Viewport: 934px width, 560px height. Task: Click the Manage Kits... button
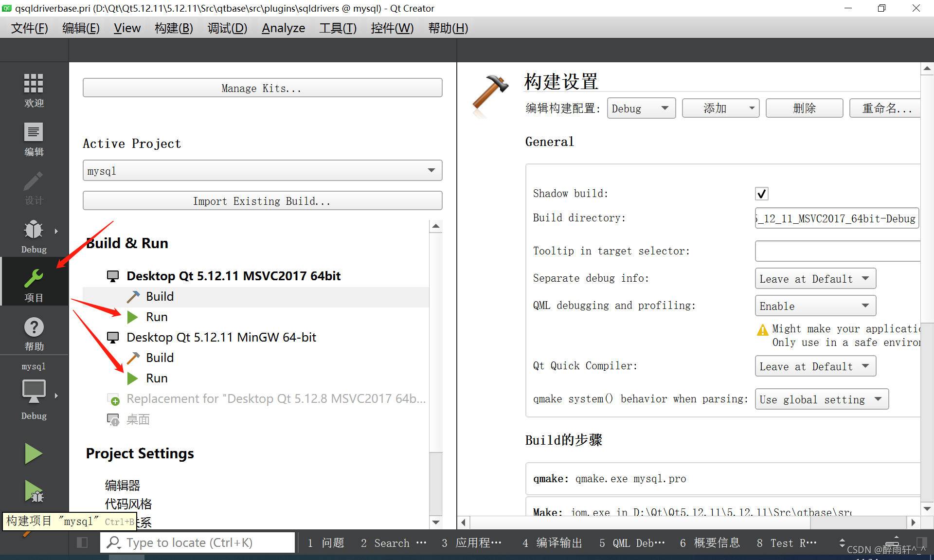pyautogui.click(x=262, y=88)
